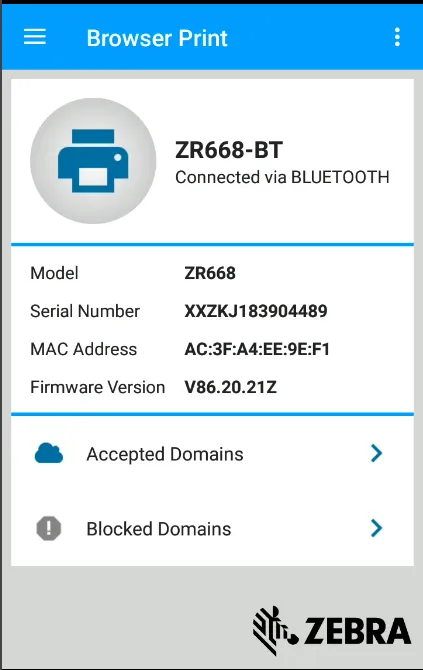
Task: Click the Zebra logo at the bottom
Action: [x=332, y=630]
